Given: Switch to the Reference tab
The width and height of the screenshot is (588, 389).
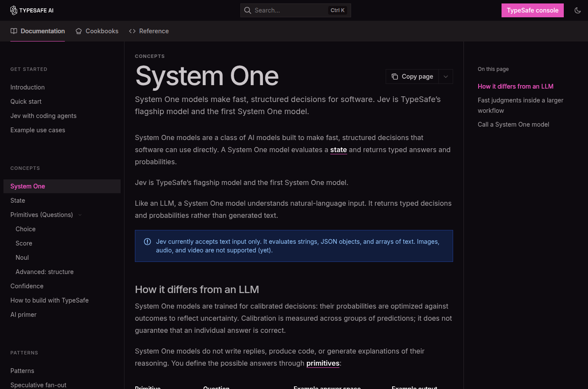Looking at the screenshot, I should click(149, 31).
